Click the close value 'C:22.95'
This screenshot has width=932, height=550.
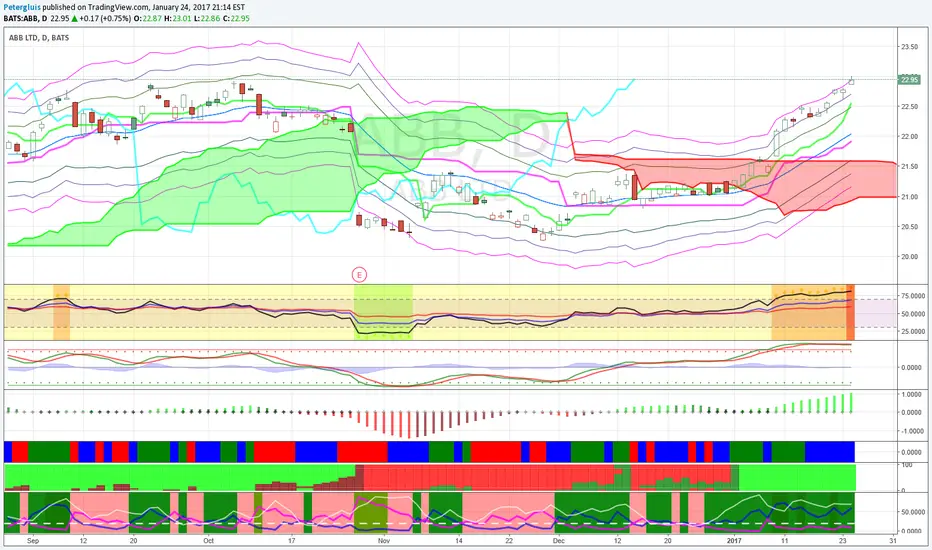236,18
